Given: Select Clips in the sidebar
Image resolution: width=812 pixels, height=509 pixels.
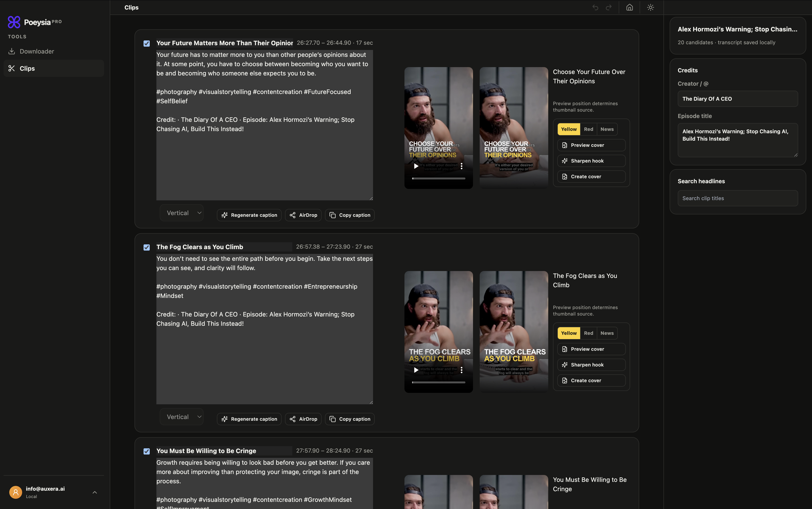Looking at the screenshot, I should 54,68.
